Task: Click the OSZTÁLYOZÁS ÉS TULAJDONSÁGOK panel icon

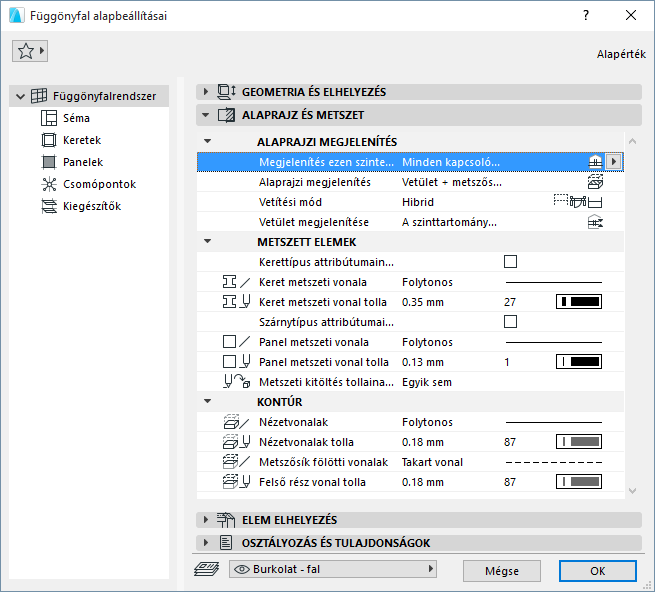Action: [226, 543]
